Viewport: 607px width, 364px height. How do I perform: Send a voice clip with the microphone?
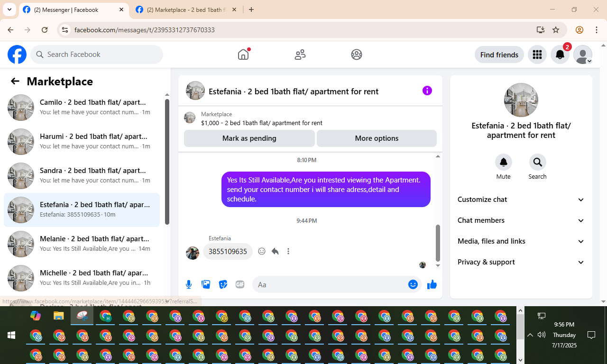click(189, 284)
